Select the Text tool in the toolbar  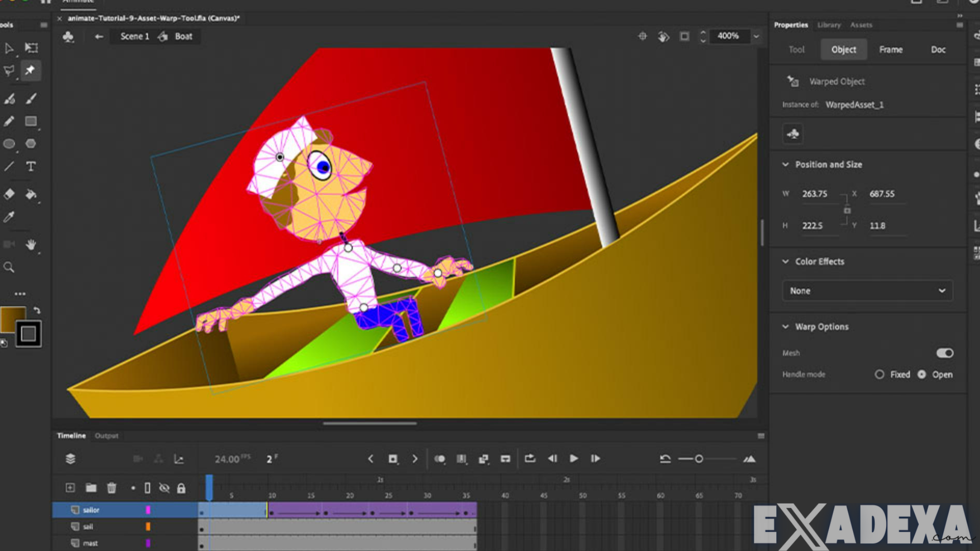pyautogui.click(x=31, y=165)
